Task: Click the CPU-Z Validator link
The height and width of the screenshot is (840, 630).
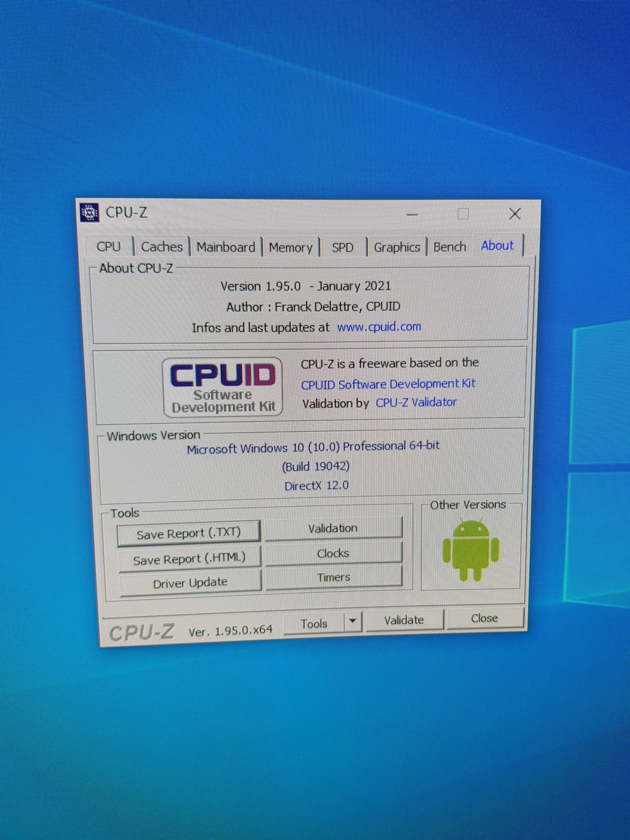Action: tap(416, 402)
